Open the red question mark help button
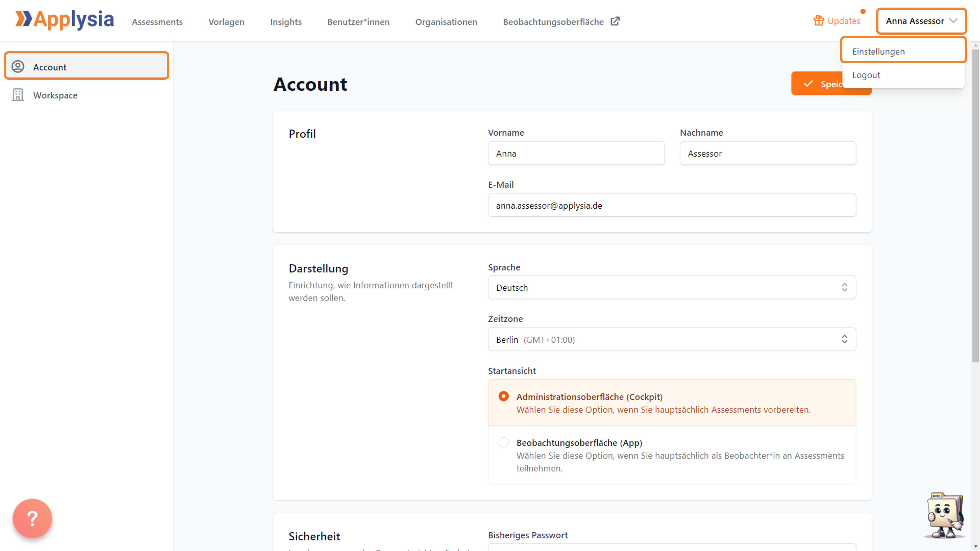 pyautogui.click(x=32, y=518)
